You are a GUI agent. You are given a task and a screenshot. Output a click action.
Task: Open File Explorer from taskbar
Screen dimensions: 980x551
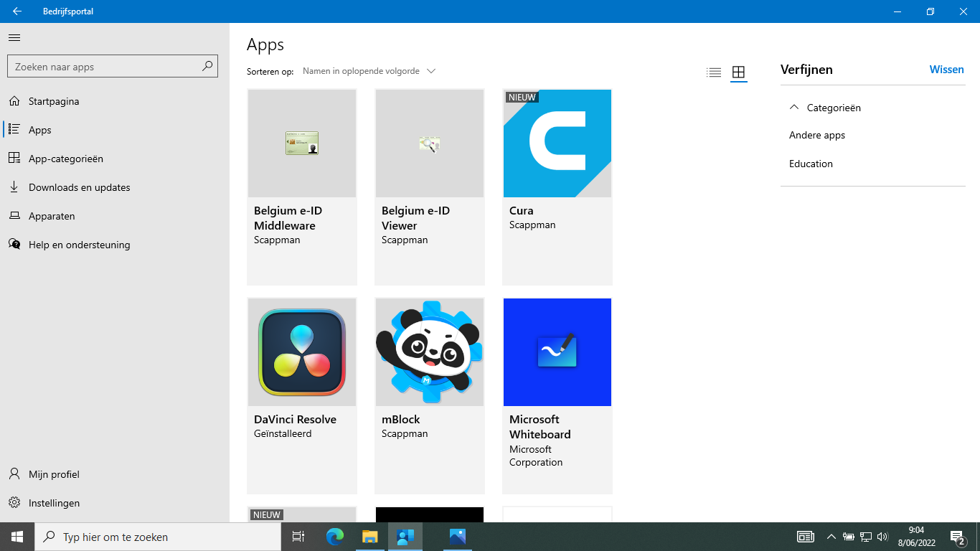pos(369,537)
